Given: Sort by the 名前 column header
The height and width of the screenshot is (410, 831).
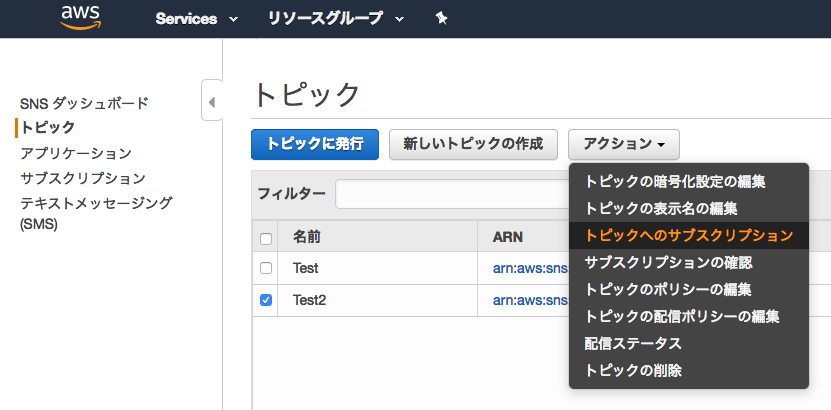Looking at the screenshot, I should point(306,238).
